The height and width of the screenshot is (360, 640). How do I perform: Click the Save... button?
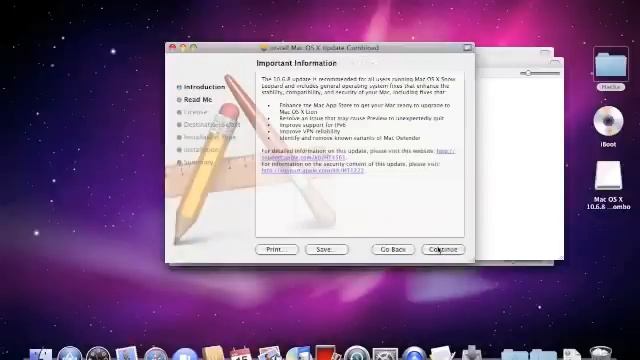[327, 249]
